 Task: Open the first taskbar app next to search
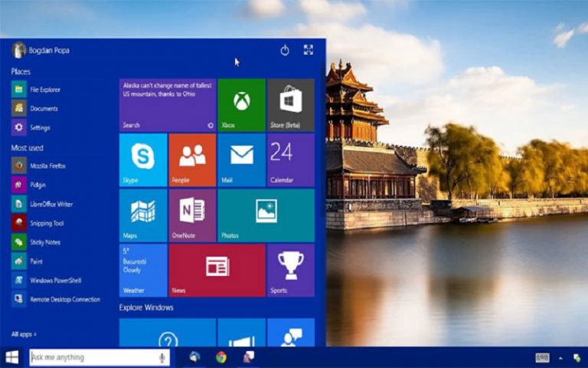click(194, 357)
